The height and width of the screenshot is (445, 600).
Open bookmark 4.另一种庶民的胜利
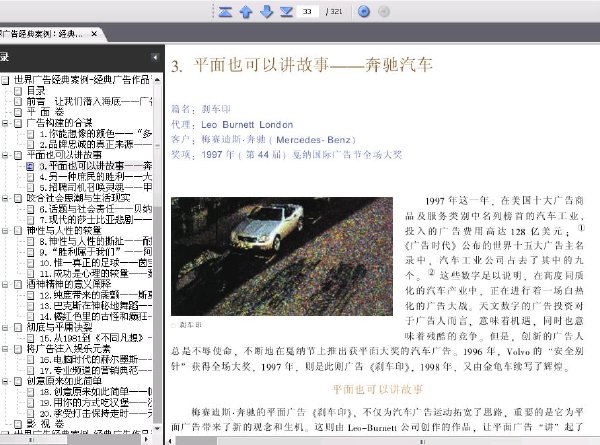coord(96,177)
